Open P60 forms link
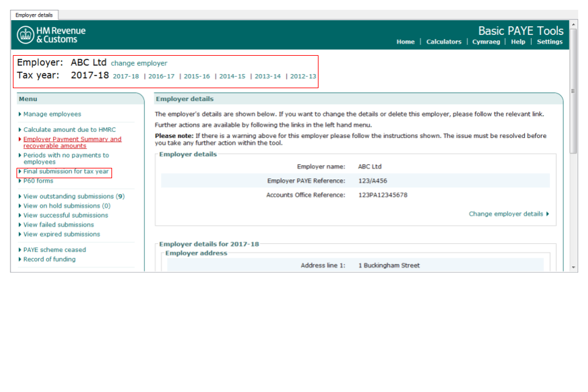This screenshot has height=392, width=588. tap(38, 181)
